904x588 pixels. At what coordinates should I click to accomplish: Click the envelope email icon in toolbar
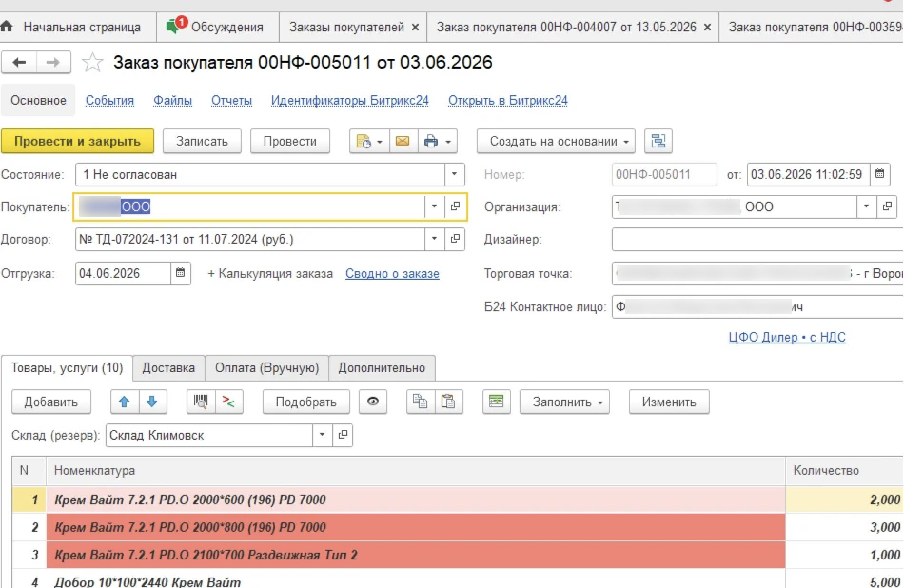pos(403,141)
